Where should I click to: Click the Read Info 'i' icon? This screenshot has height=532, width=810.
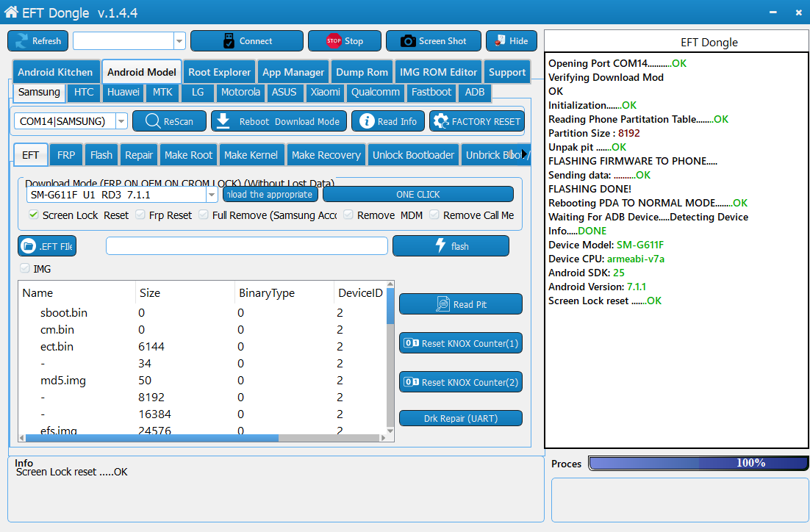[367, 121]
